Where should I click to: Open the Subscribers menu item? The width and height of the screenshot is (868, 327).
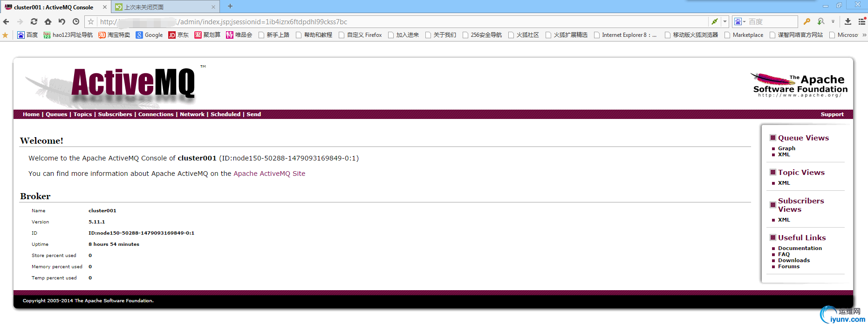115,114
